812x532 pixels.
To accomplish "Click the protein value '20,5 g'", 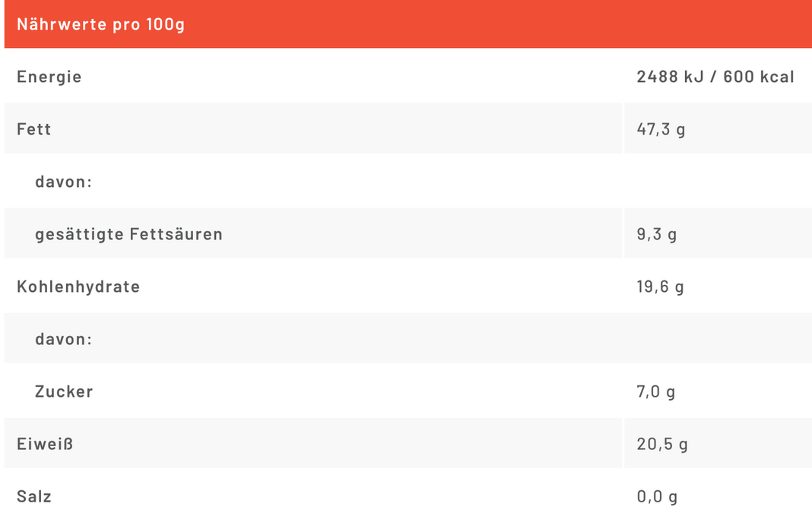I will 662,444.
